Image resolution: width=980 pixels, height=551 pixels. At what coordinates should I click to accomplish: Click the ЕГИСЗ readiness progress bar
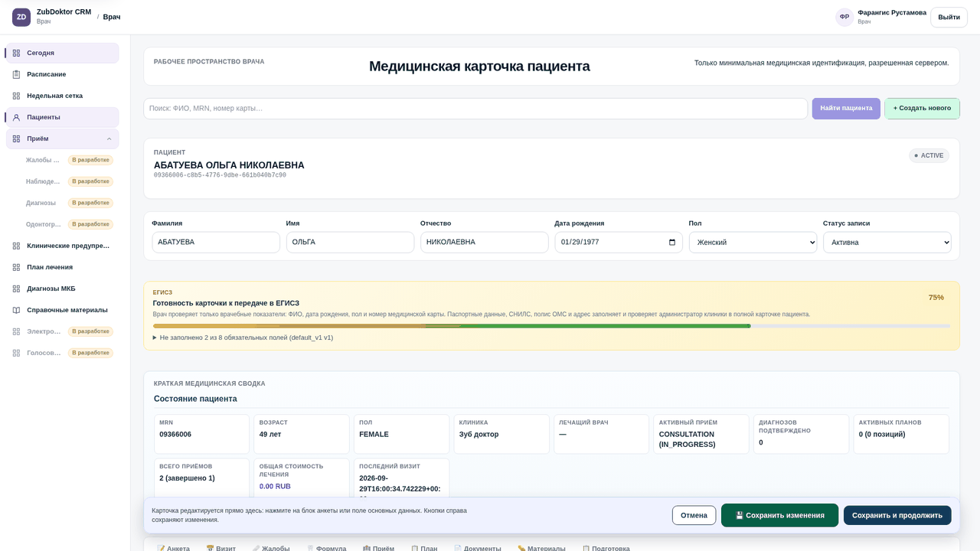coord(551,326)
